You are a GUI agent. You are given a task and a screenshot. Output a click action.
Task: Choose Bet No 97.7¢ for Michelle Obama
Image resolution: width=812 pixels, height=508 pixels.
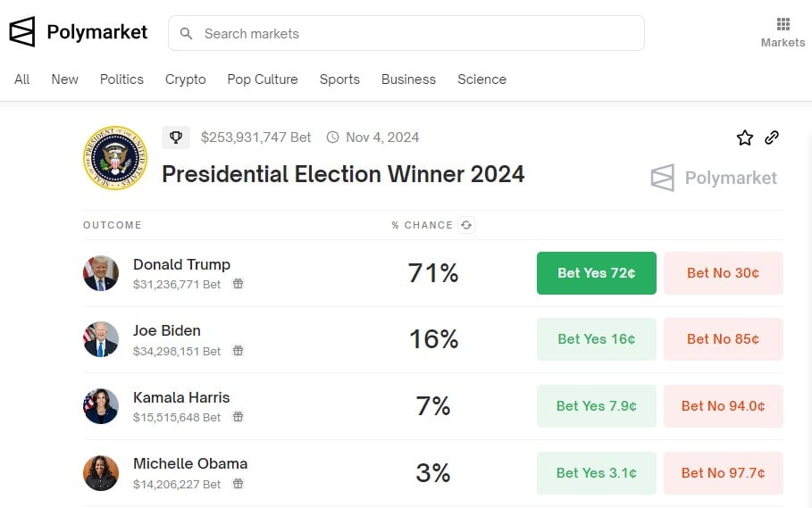(724, 473)
